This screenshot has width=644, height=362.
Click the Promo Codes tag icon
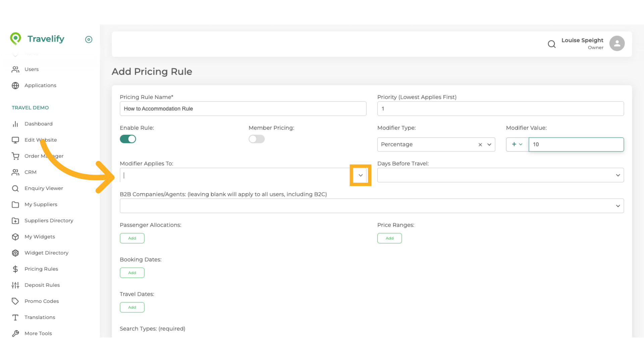tap(15, 301)
